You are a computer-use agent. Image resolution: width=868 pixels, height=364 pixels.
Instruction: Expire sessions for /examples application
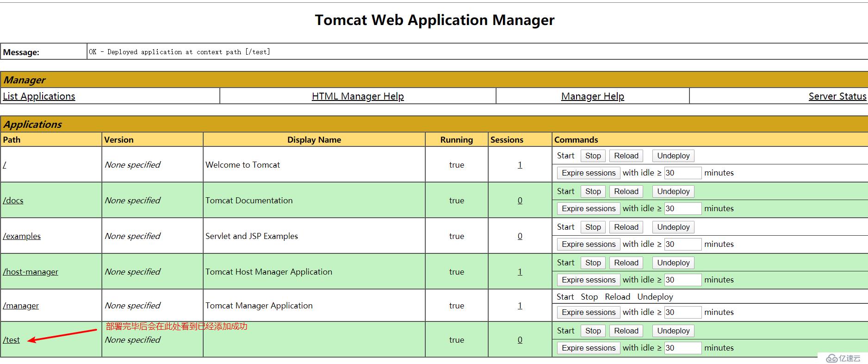589,245
